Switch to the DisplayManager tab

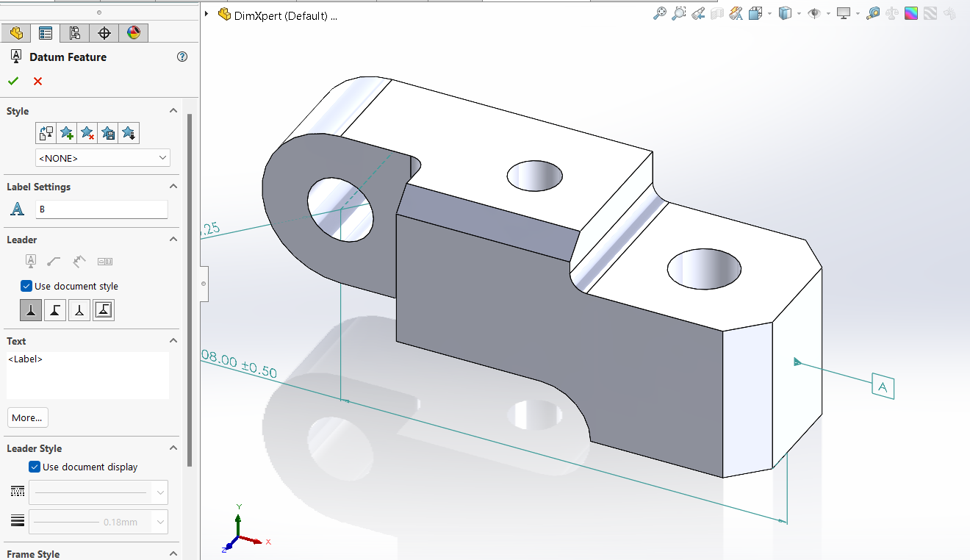[132, 32]
